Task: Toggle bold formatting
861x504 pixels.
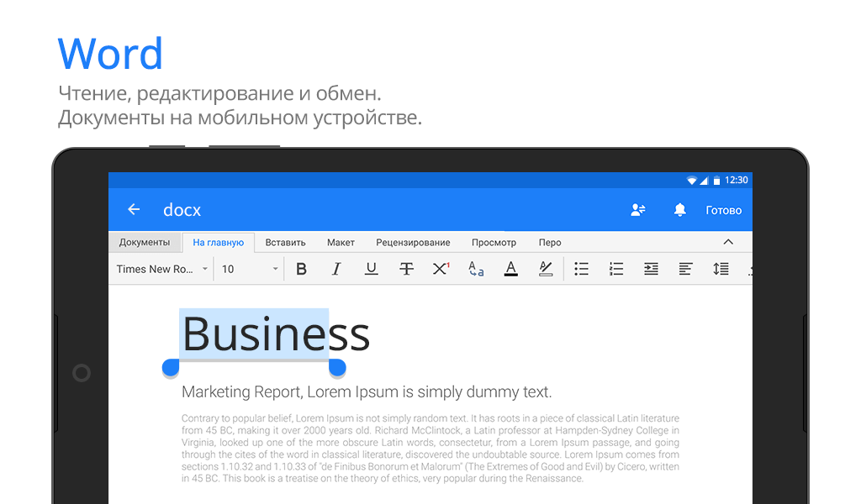Action: click(x=301, y=269)
